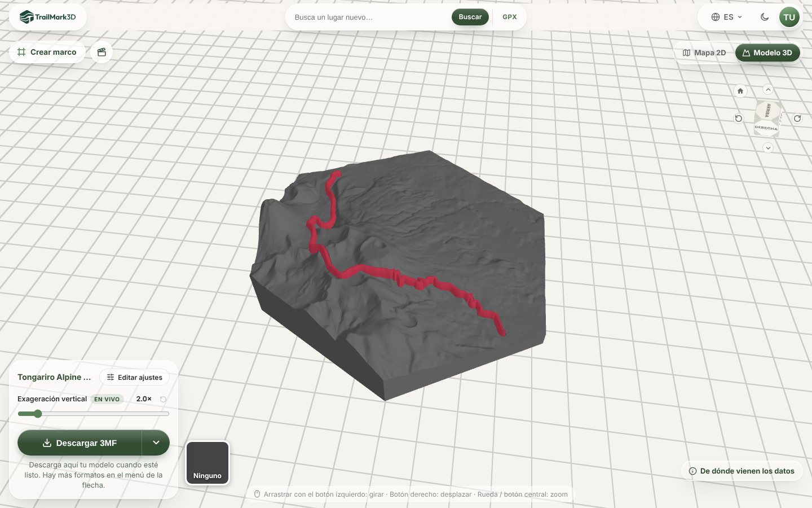Viewport: 812px width, 508px height.
Task: Click Descargar 3MF button
Action: pyautogui.click(x=80, y=443)
